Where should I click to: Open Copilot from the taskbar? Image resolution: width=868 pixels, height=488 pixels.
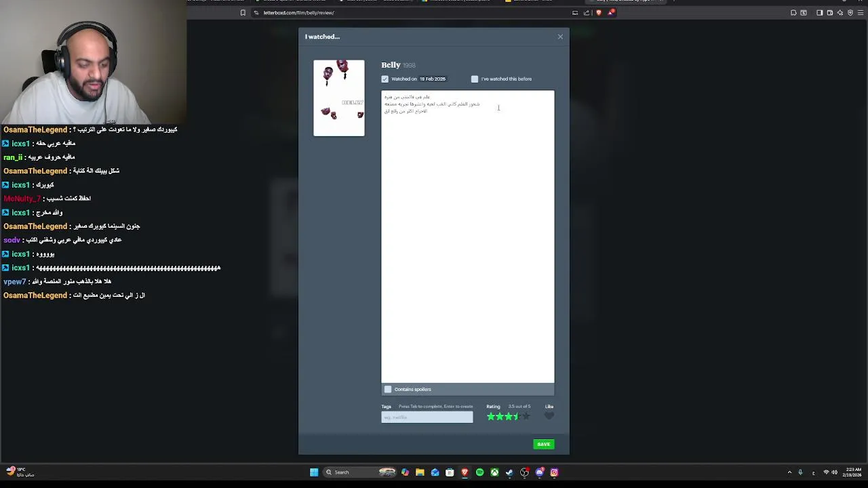click(405, 472)
